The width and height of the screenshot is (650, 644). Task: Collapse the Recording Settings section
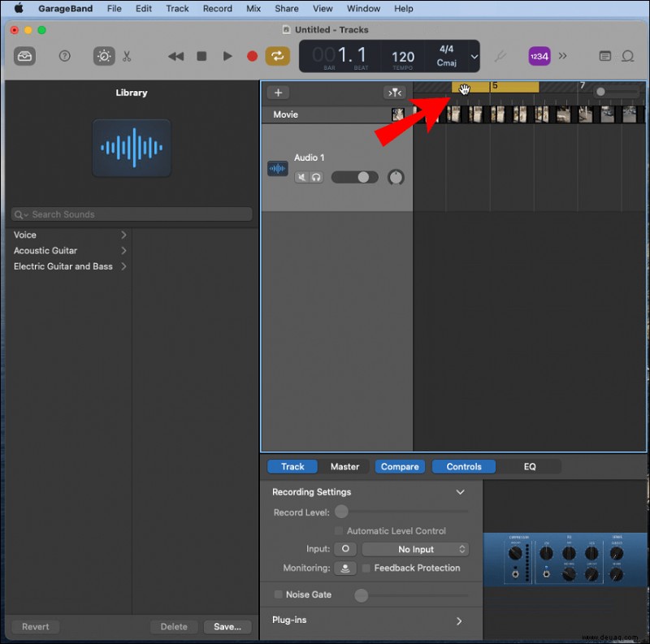click(x=460, y=492)
